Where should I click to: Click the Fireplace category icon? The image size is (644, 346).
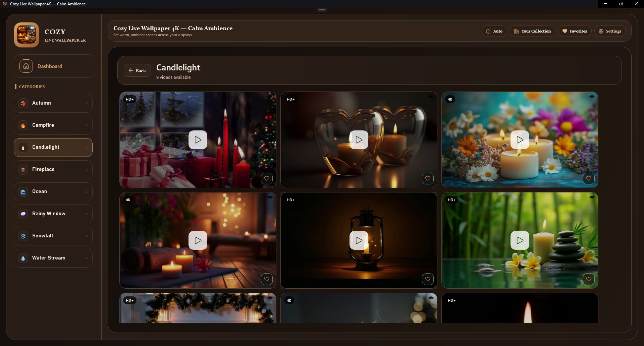(23, 170)
